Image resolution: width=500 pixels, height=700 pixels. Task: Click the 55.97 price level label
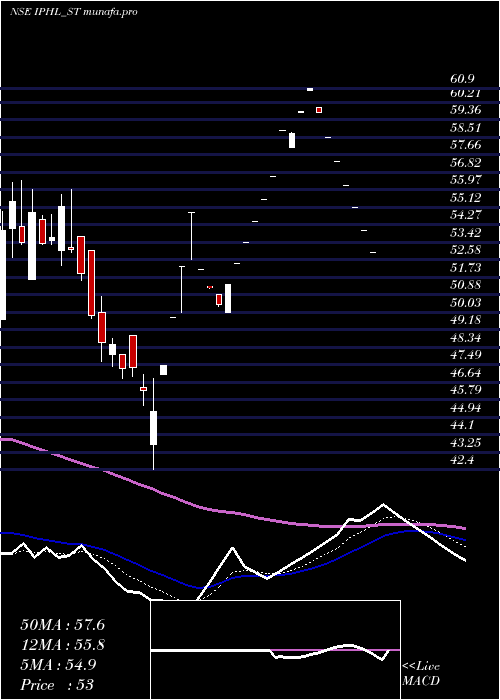point(465,180)
